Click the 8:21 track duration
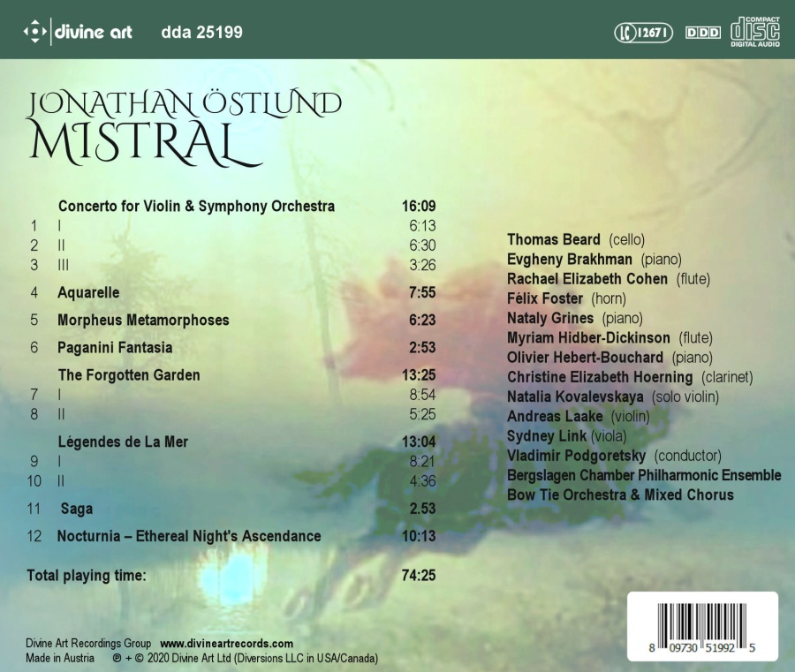The image size is (795, 672). click(422, 462)
